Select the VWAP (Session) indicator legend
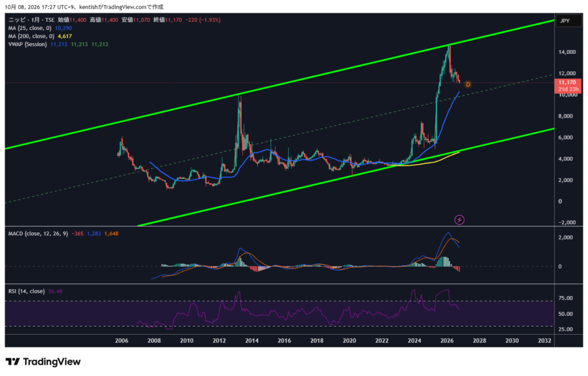Image resolution: width=588 pixels, height=376 pixels. point(28,44)
